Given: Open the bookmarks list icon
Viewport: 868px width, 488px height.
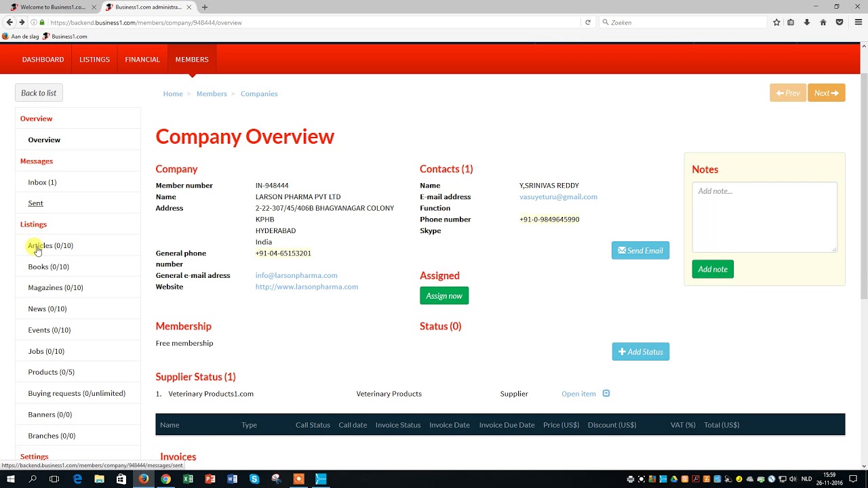Looking at the screenshot, I should point(791,22).
